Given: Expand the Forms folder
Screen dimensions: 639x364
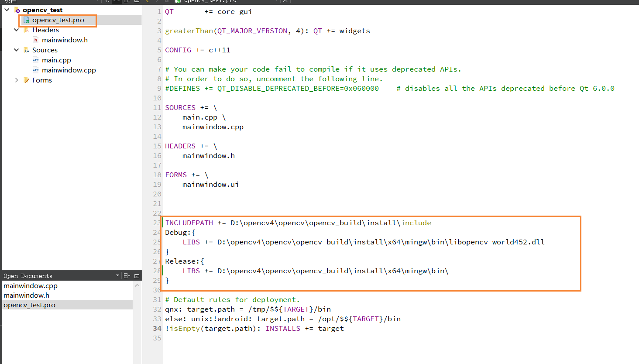Looking at the screenshot, I should 17,80.
